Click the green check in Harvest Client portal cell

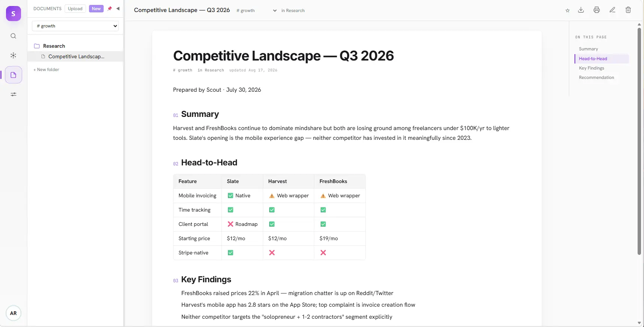[x=272, y=224]
